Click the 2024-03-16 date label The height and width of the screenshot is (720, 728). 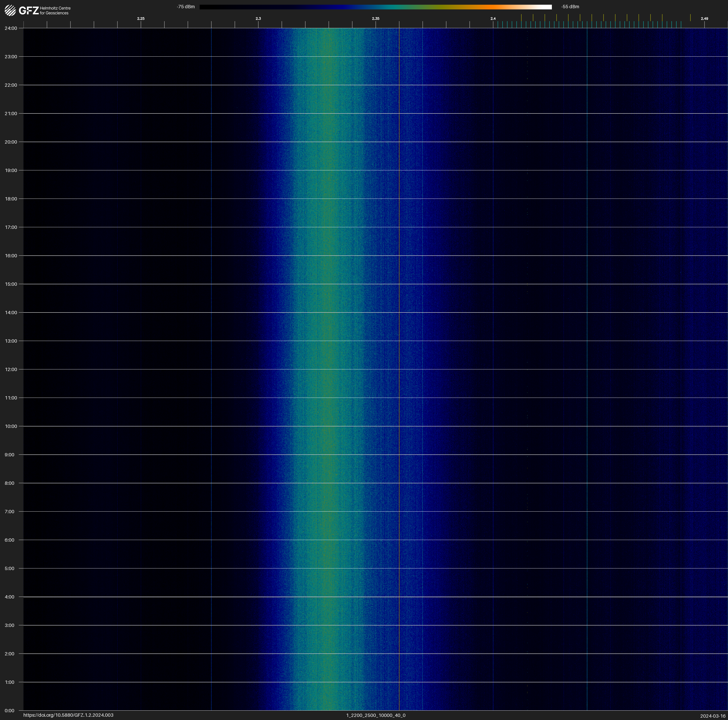tap(713, 716)
